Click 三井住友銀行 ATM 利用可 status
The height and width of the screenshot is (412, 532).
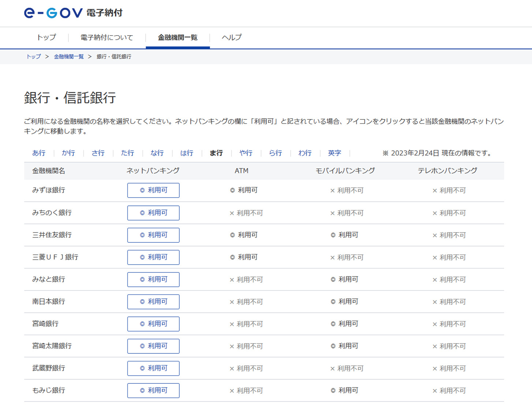(244, 235)
